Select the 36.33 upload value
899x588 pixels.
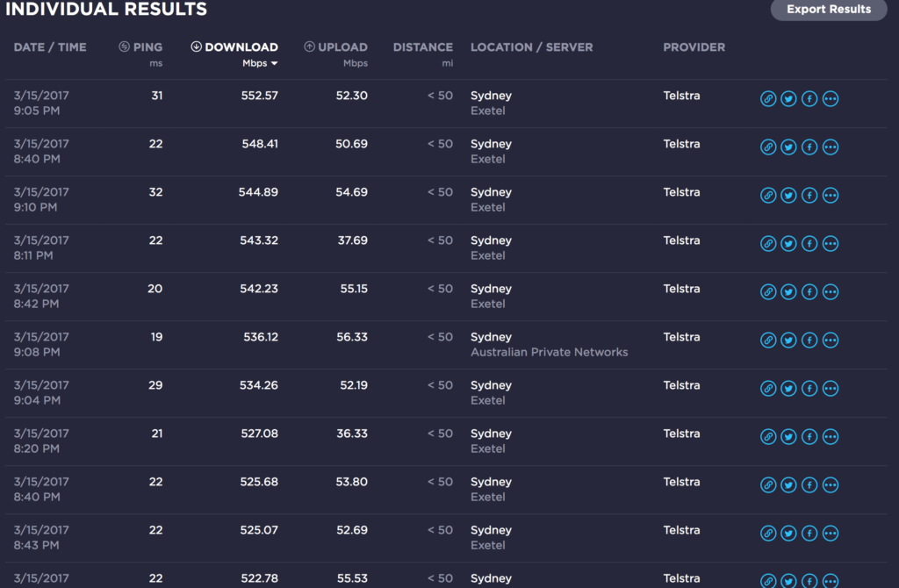click(x=352, y=434)
